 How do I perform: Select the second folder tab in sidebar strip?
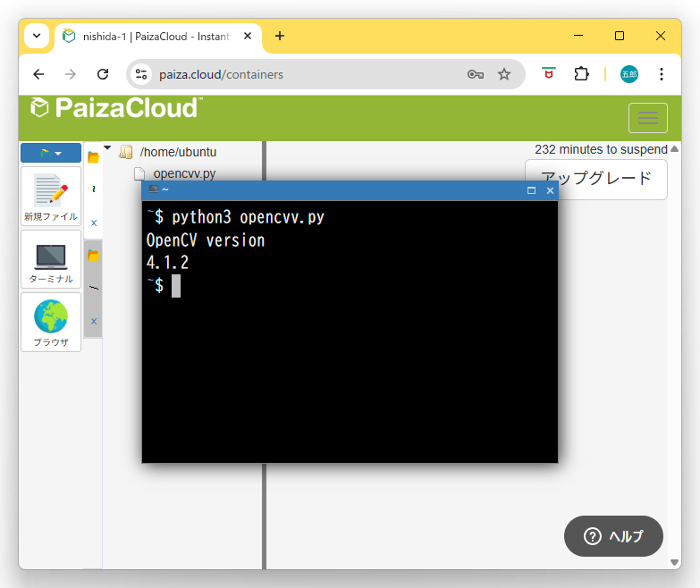point(93,256)
